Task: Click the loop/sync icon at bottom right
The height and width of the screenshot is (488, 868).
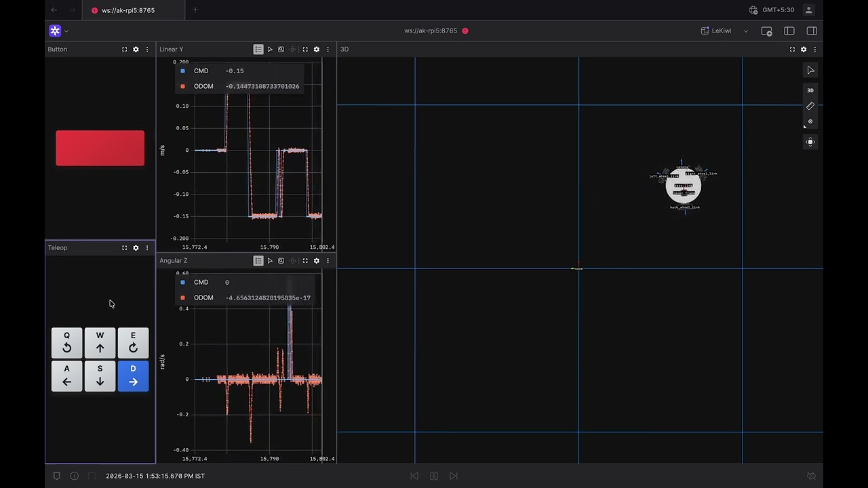Action: click(x=811, y=476)
